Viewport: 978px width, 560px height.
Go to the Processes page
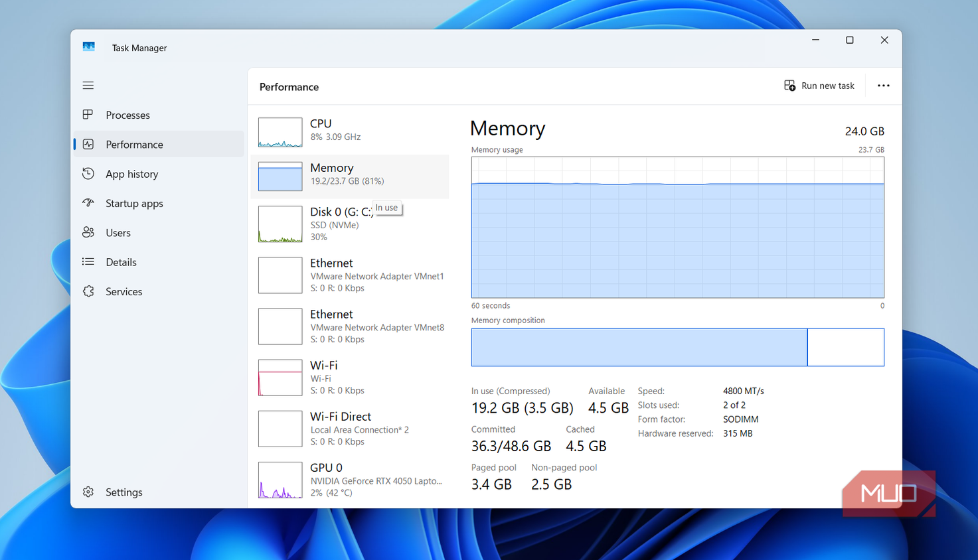(127, 115)
